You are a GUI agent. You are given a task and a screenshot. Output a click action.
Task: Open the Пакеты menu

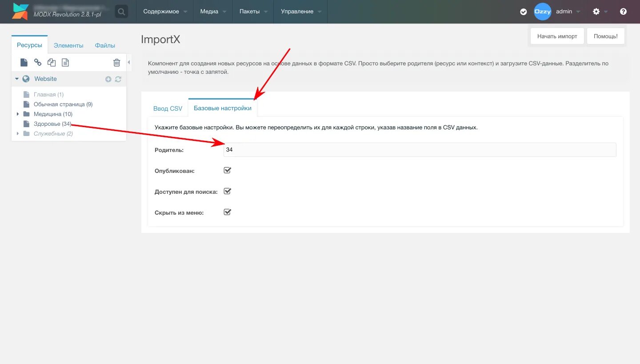pyautogui.click(x=249, y=12)
